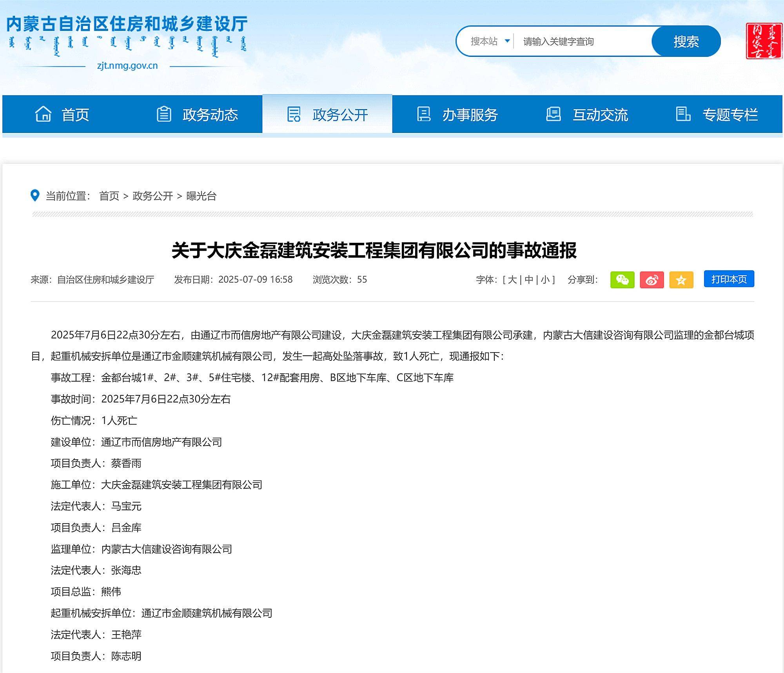Click the star share icon to favorite
Viewport: 784px width, 673px height.
click(681, 280)
